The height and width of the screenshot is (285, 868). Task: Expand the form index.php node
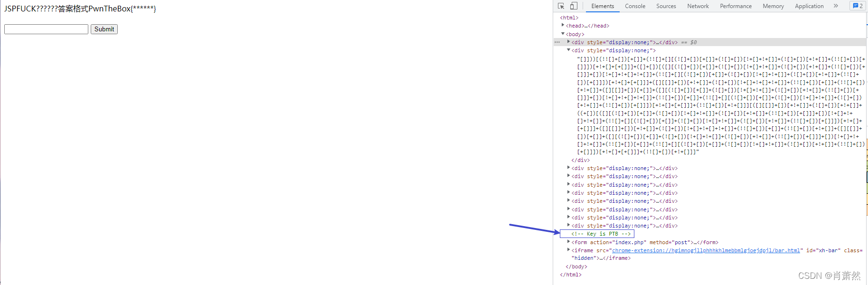click(569, 242)
